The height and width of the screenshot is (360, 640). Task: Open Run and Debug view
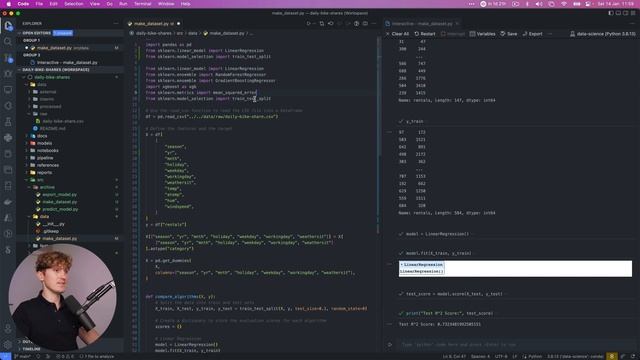(8, 74)
